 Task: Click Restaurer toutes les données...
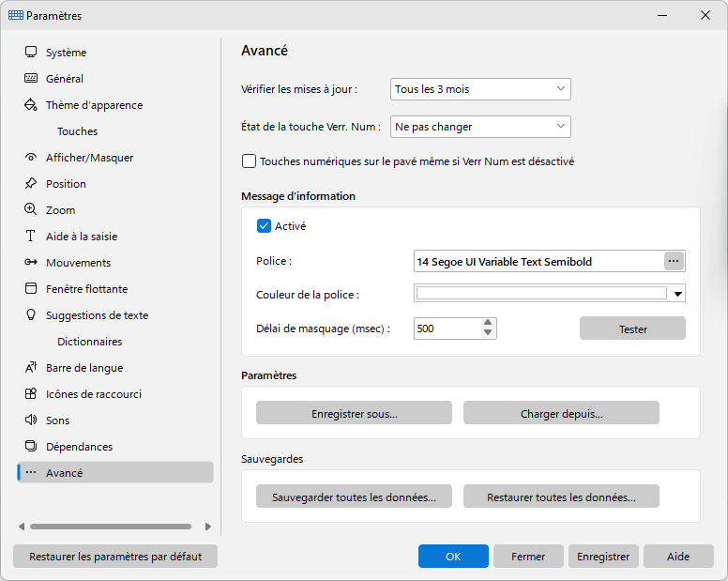[561, 497]
